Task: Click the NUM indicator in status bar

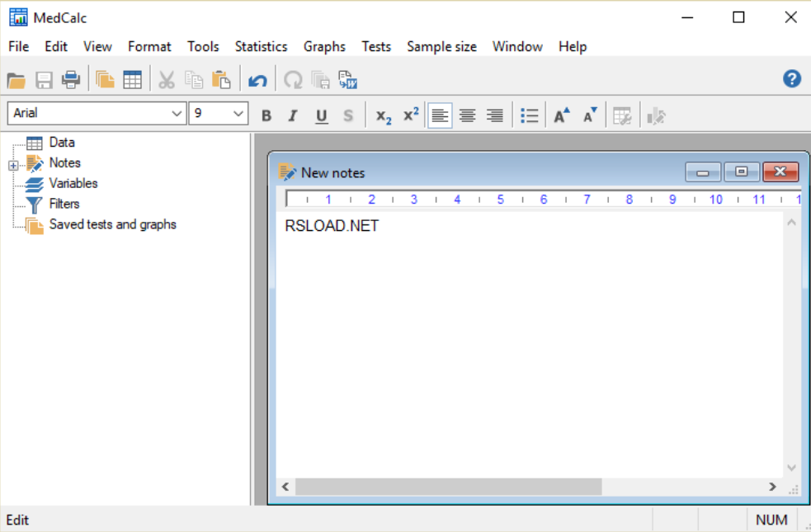Action: point(771,520)
